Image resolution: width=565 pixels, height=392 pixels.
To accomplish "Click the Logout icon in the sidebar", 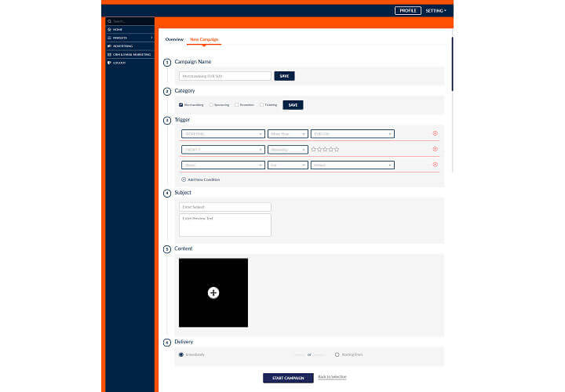I will [x=110, y=63].
